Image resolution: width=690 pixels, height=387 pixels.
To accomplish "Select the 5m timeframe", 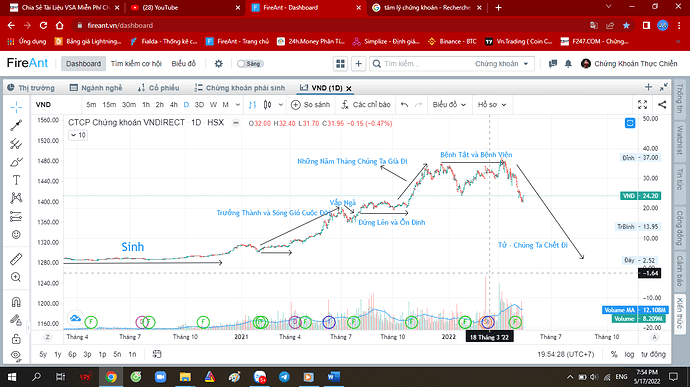I will (91, 105).
